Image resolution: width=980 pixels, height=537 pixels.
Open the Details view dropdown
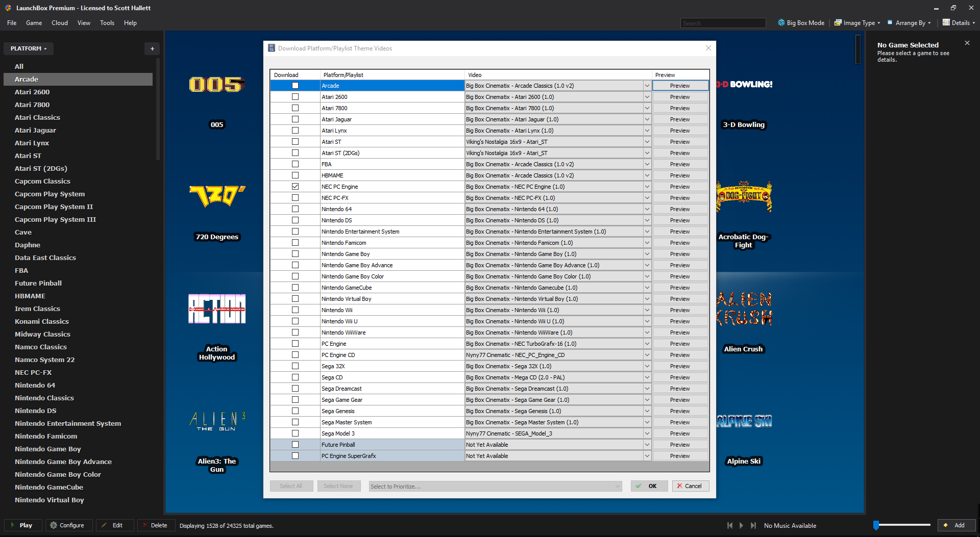[959, 23]
